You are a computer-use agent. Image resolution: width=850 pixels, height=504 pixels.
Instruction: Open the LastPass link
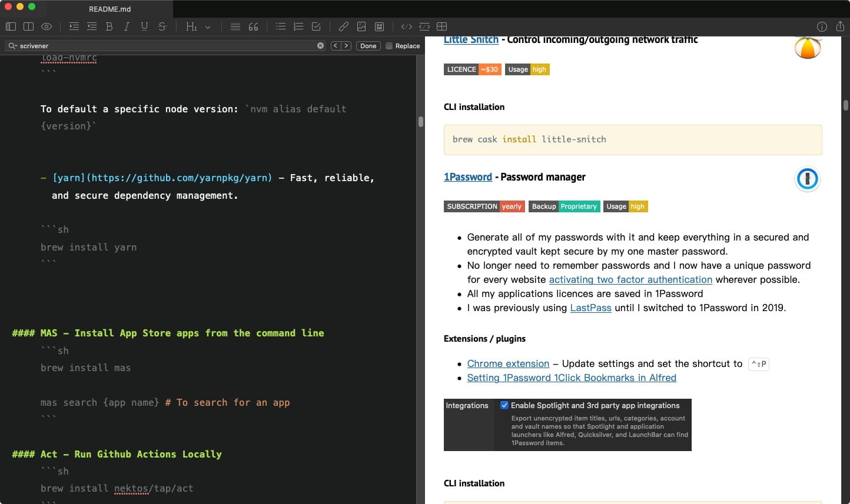point(590,308)
